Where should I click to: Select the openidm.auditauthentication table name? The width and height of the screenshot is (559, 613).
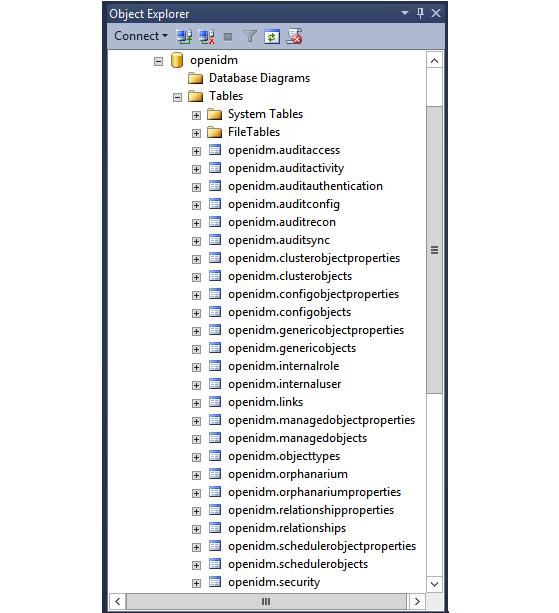click(305, 186)
